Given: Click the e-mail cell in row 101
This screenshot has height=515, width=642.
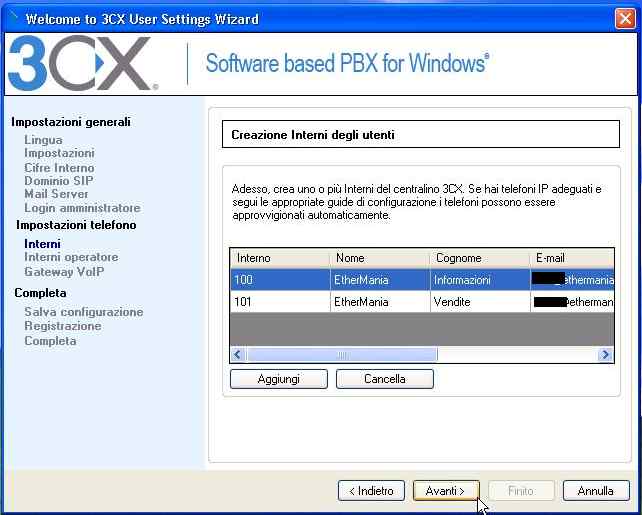Looking at the screenshot, I should coord(572,302).
